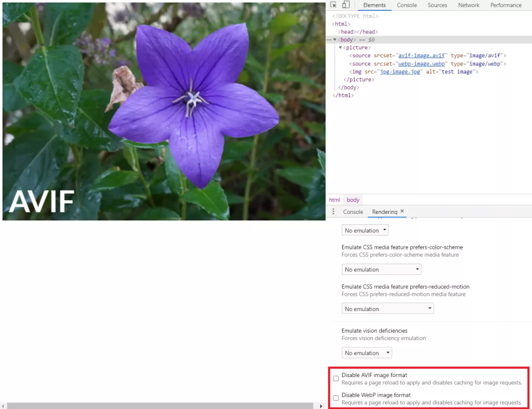Switch to the Console drawer tab
The width and height of the screenshot is (532, 409).
click(353, 211)
